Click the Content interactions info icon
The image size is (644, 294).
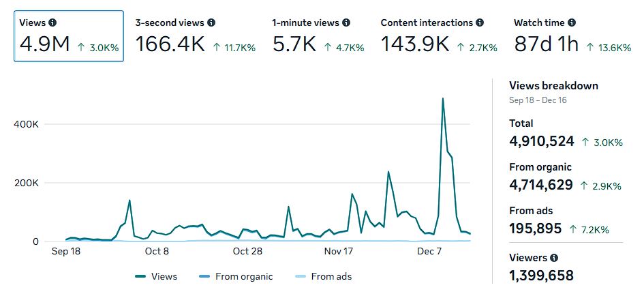pyautogui.click(x=480, y=23)
